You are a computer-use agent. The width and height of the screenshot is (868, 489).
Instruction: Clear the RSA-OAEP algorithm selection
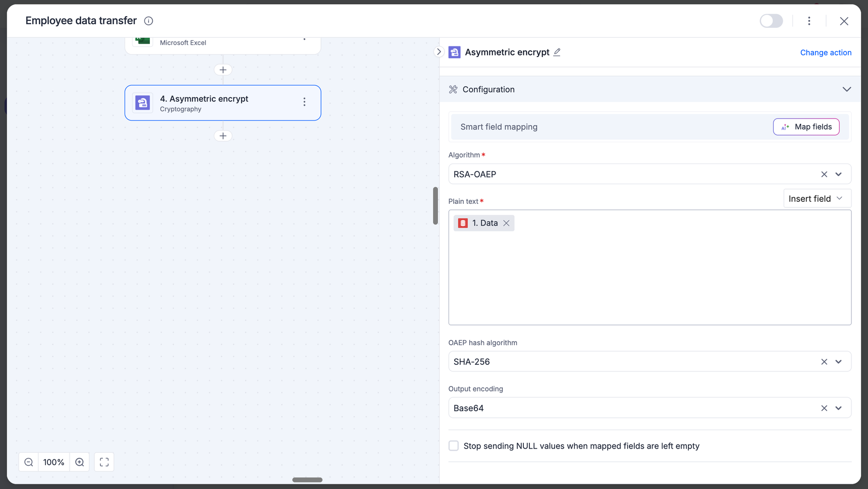[x=824, y=174]
